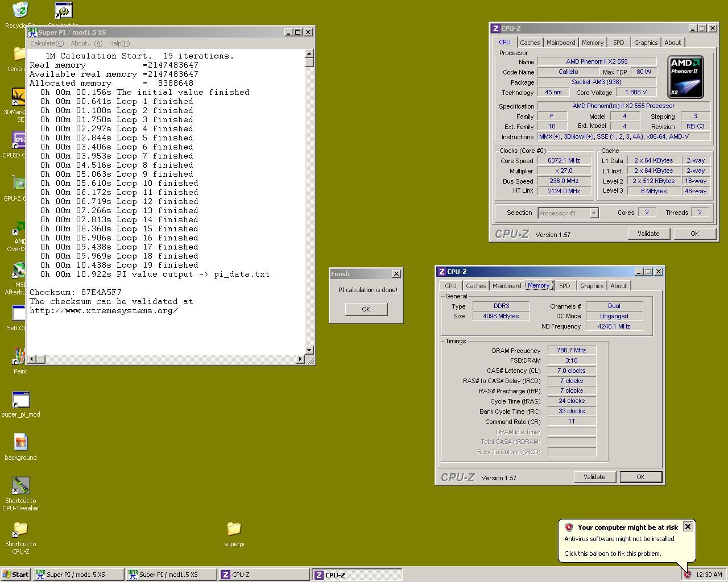
Task: Click the Multiplier x 27.0 field
Action: pos(564,171)
